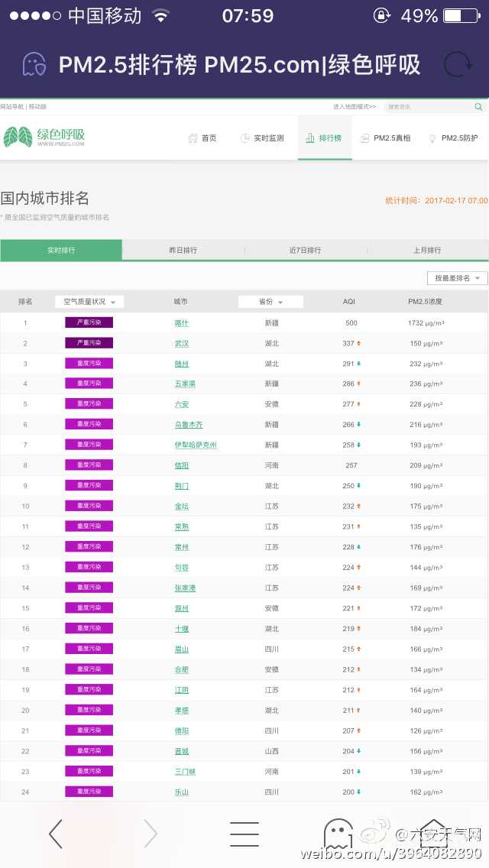Click the search magnifier icon

(478, 107)
